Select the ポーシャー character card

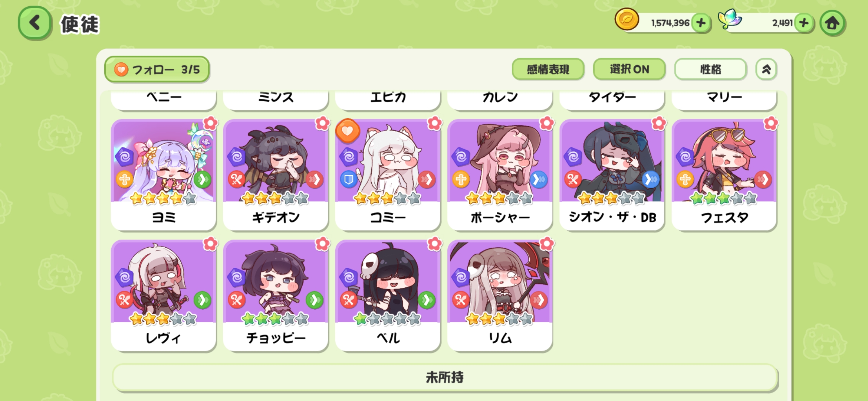pos(500,175)
